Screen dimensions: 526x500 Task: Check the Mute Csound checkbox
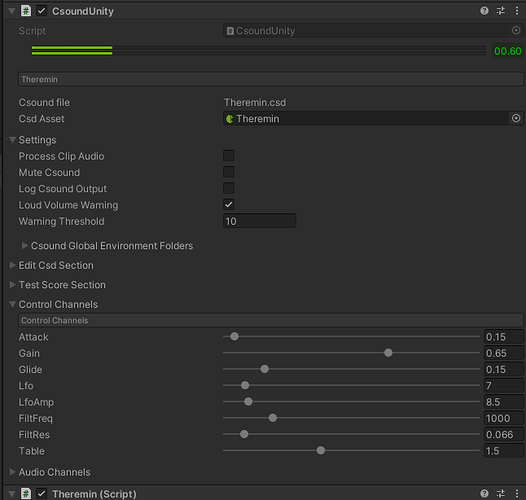click(x=229, y=172)
